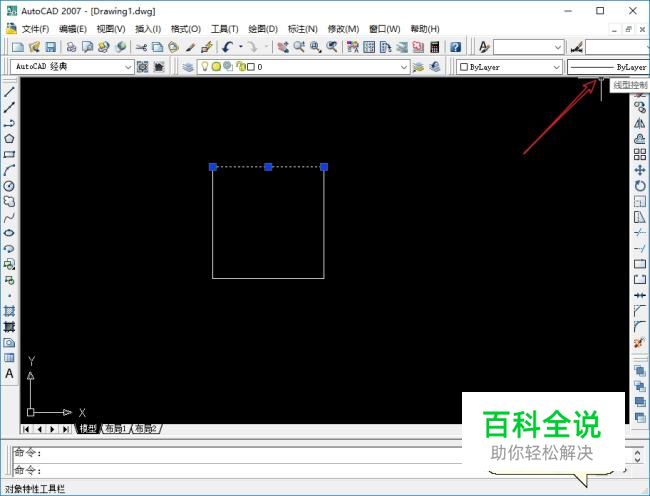Screen dimensions: 650x496
Task: Click the Layer Previous icon
Action: click(435, 67)
